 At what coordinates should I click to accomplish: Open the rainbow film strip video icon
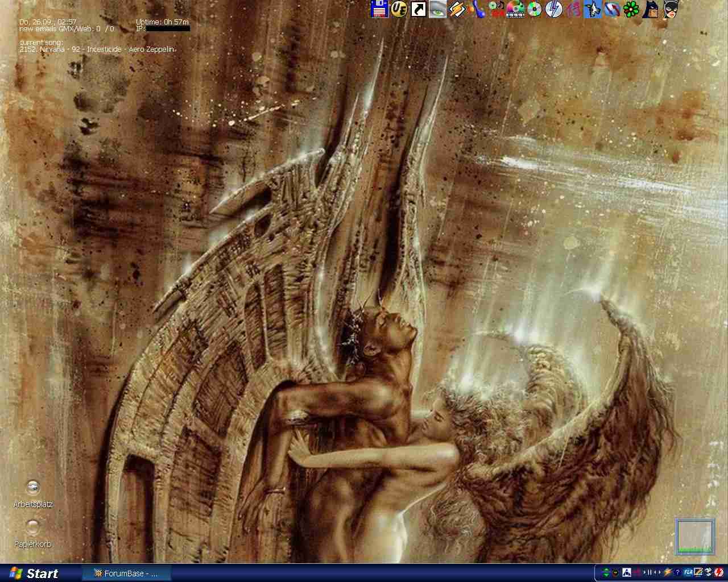tap(515, 9)
